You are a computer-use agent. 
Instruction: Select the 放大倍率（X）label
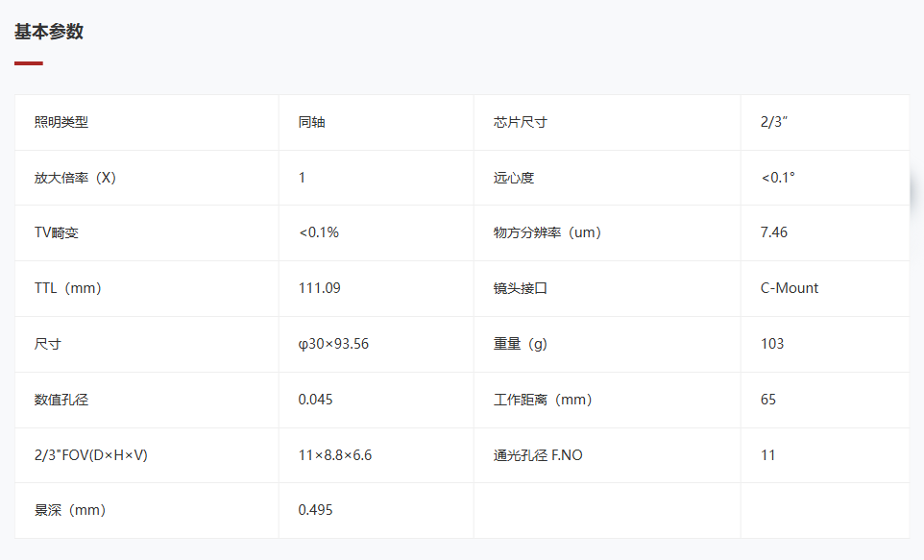pyautogui.click(x=75, y=178)
